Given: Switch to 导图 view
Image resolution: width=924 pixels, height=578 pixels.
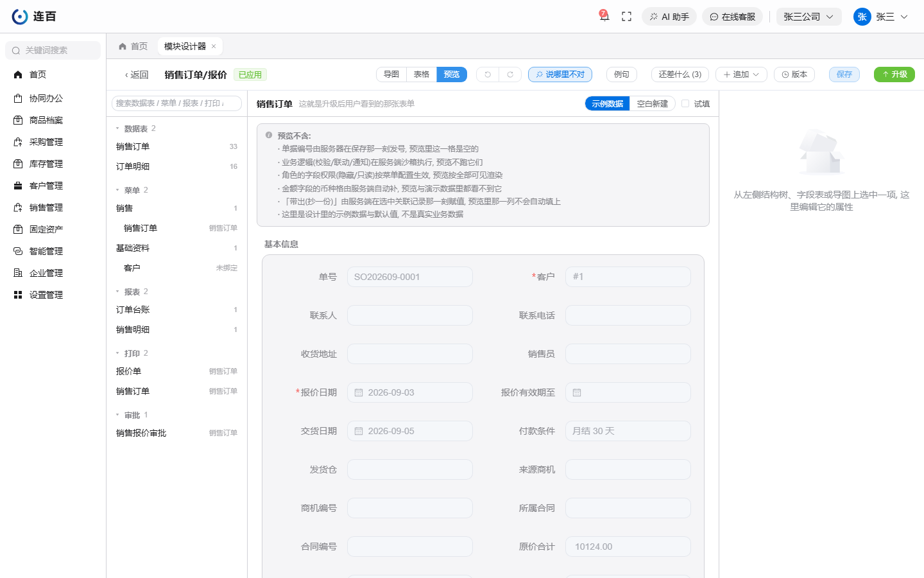Looking at the screenshot, I should click(391, 74).
